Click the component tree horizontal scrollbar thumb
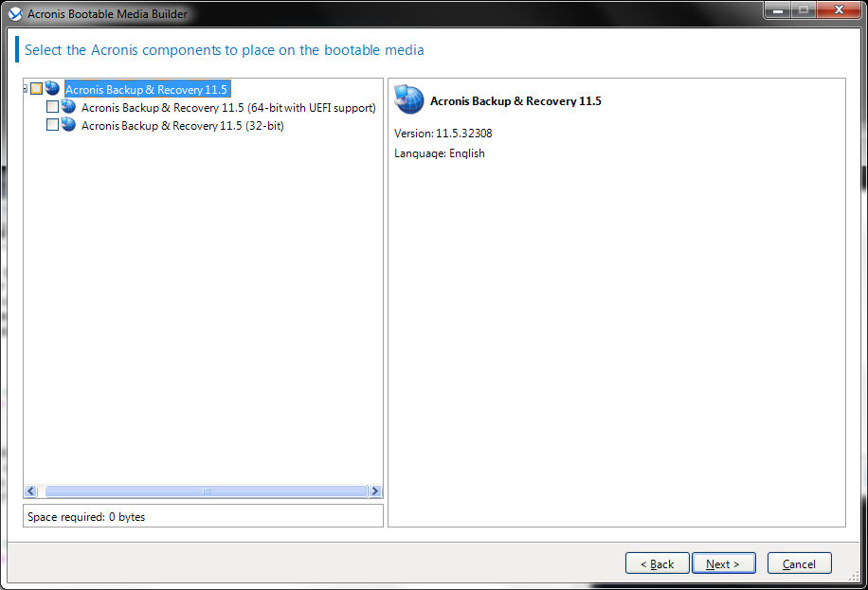Image resolution: width=868 pixels, height=590 pixels. [x=207, y=491]
